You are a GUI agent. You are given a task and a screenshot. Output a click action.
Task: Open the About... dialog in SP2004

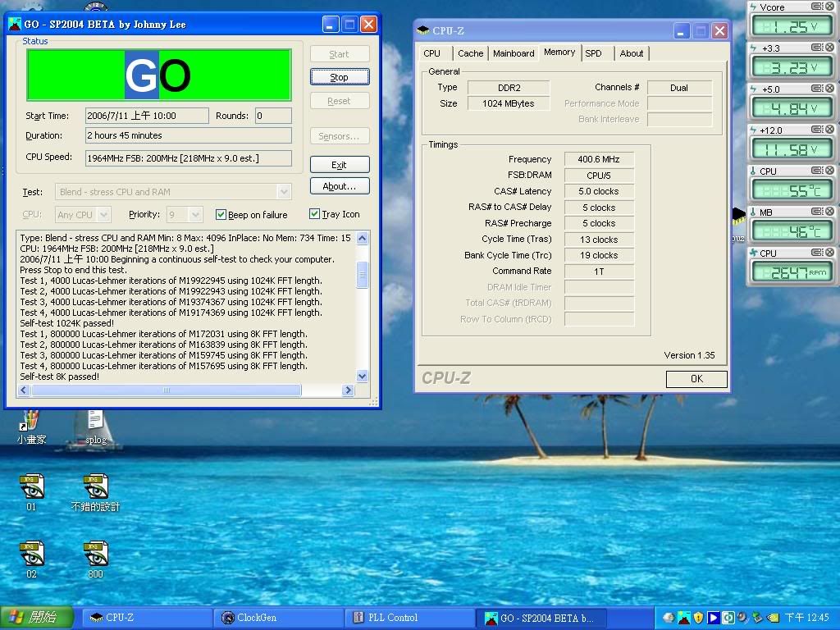[x=339, y=186]
